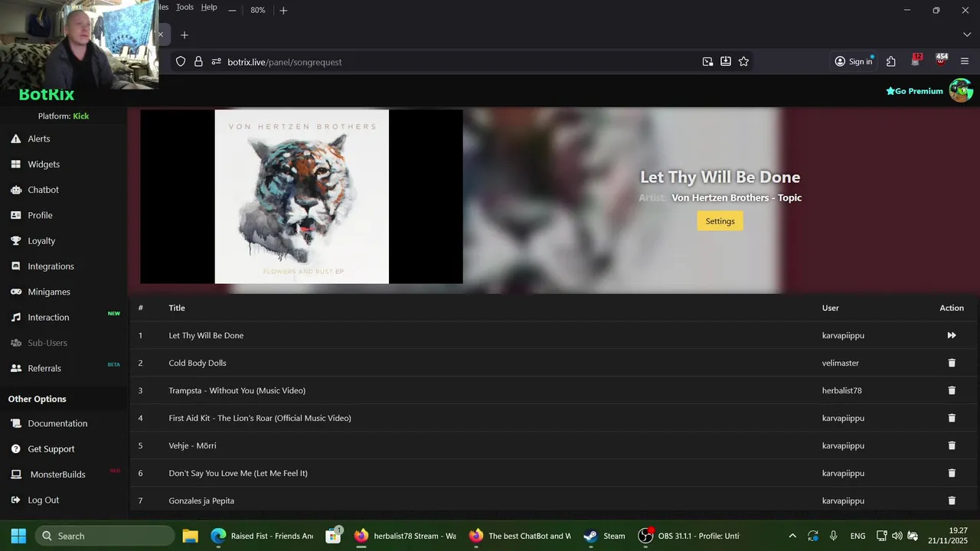Skip the song Let Thy Will Be Done
The height and width of the screenshot is (551, 980).
952,335
